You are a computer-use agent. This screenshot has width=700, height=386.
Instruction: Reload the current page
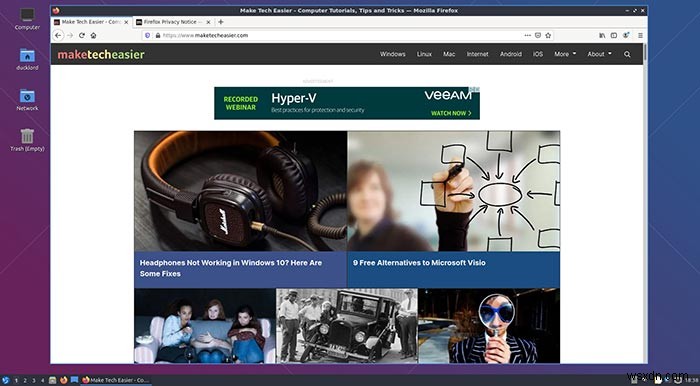[x=82, y=35]
